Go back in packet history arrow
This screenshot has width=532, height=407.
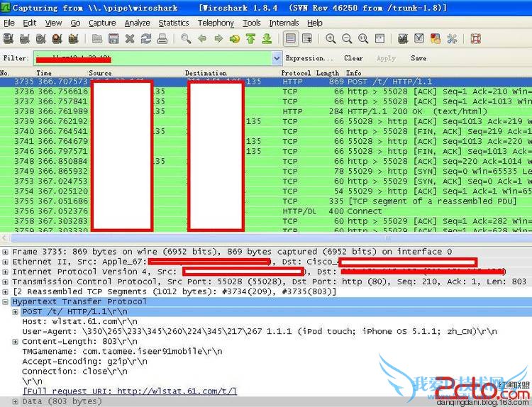pos(202,39)
